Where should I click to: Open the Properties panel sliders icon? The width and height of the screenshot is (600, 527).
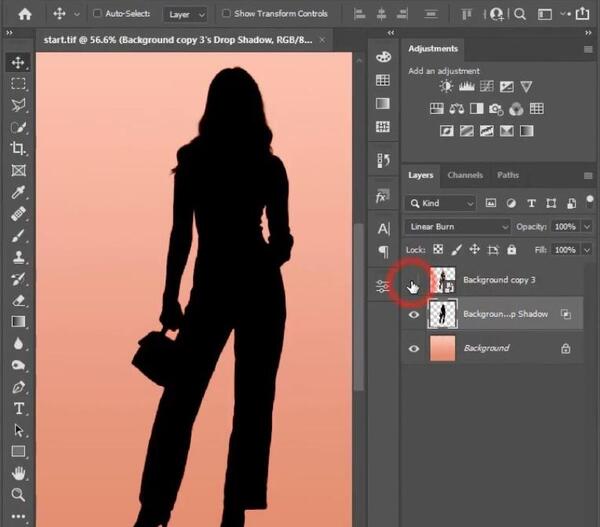pos(383,286)
